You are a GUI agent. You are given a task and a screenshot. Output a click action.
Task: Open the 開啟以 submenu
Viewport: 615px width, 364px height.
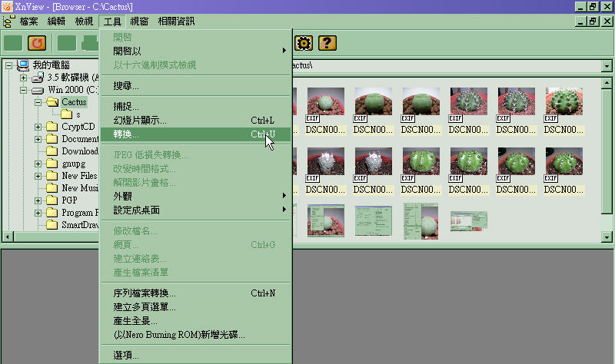[x=196, y=51]
